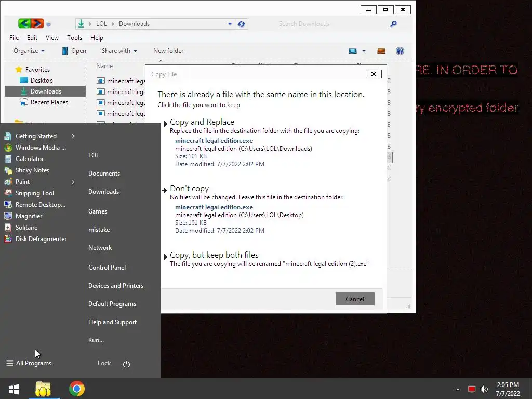Viewport: 532px width, 399px height.
Task: Click Run... in the Start menu
Action: tap(96, 340)
